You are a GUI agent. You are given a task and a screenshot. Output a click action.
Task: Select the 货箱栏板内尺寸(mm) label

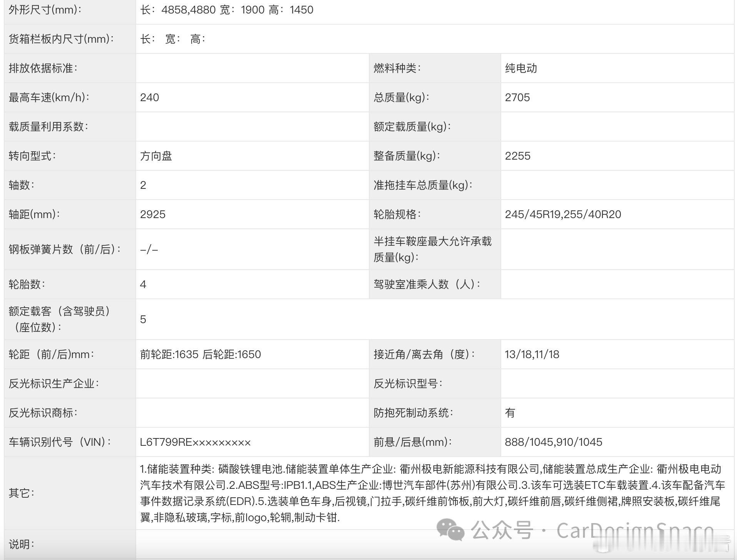[x=60, y=38]
